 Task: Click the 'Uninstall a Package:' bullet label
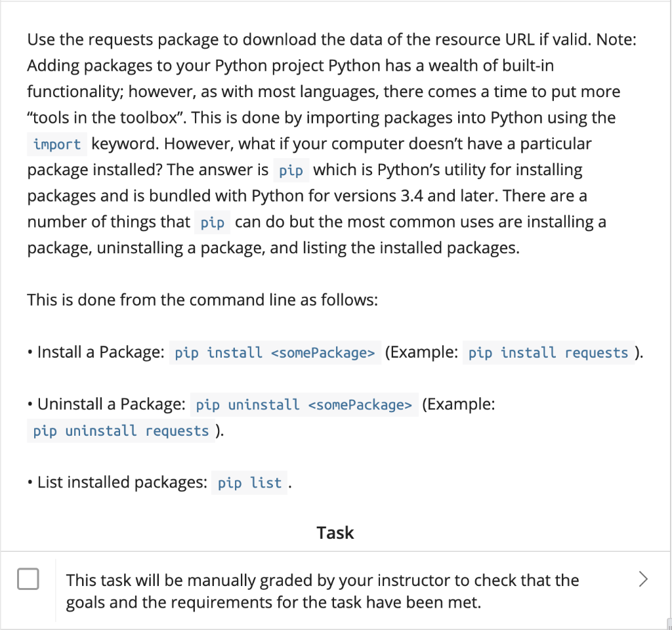click(x=112, y=404)
